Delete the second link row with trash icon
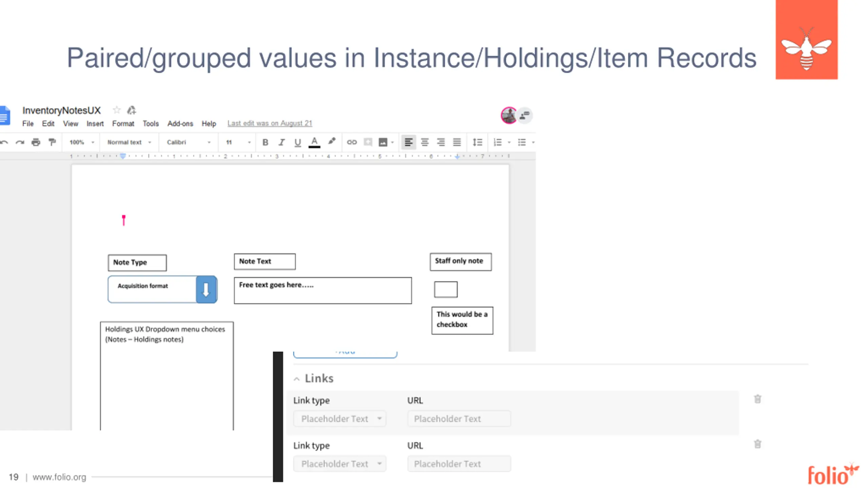Viewport: 868px width, 488px height. tap(758, 444)
